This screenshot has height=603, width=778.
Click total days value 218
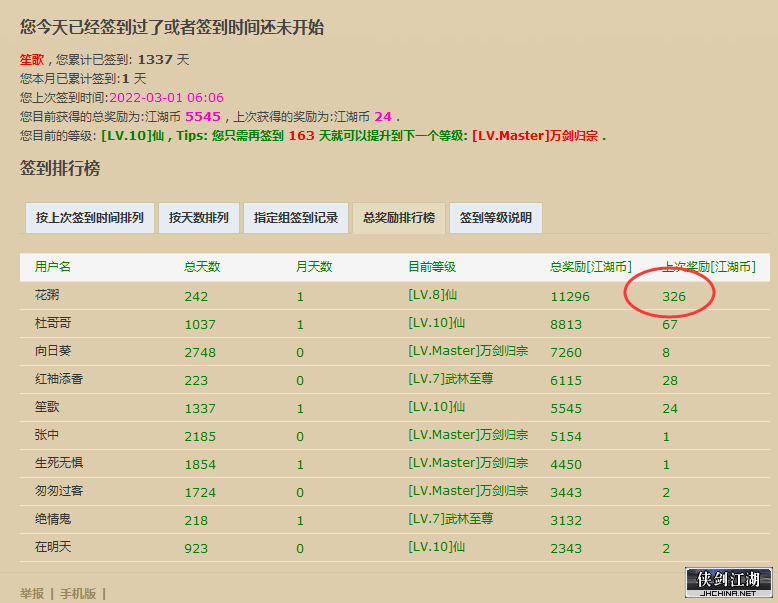tap(196, 521)
